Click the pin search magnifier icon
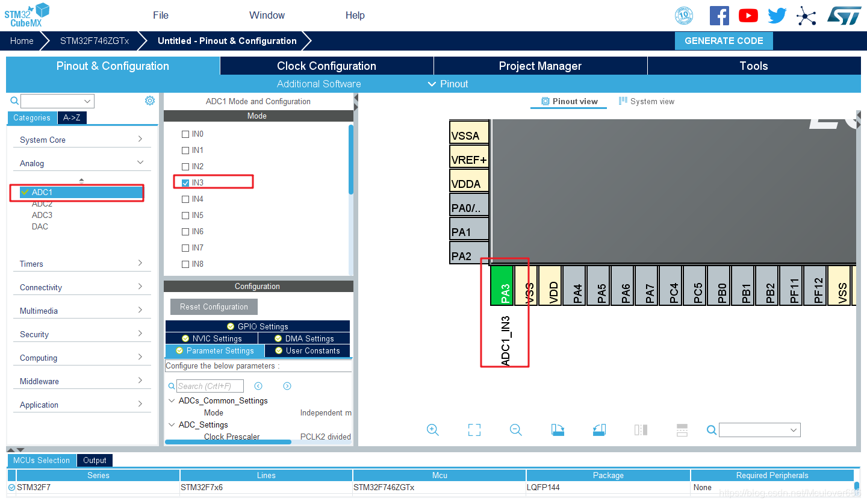Screen dimensions: 867x504 (x=712, y=430)
